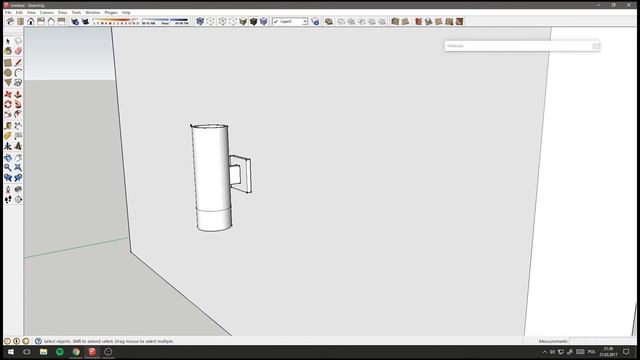Adjust the shadow time-of-day slider
Image resolution: width=640 pixels, height=360 pixels.
[x=165, y=21]
